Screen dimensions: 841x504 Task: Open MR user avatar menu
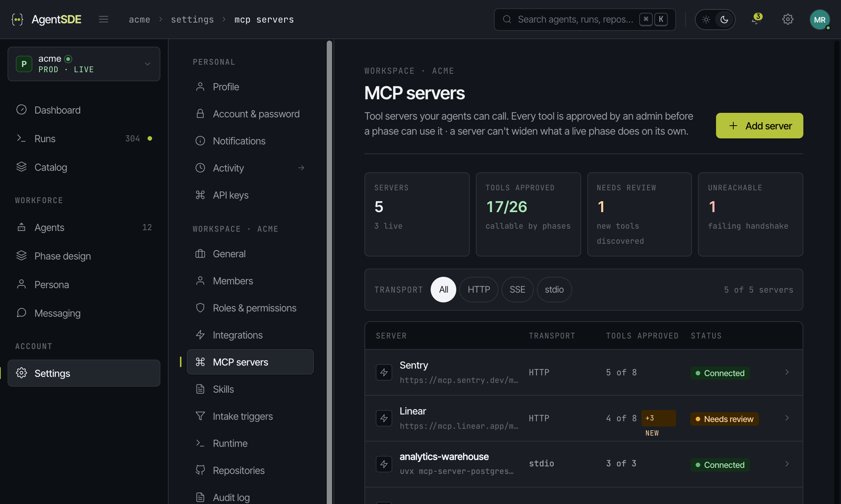[820, 20]
